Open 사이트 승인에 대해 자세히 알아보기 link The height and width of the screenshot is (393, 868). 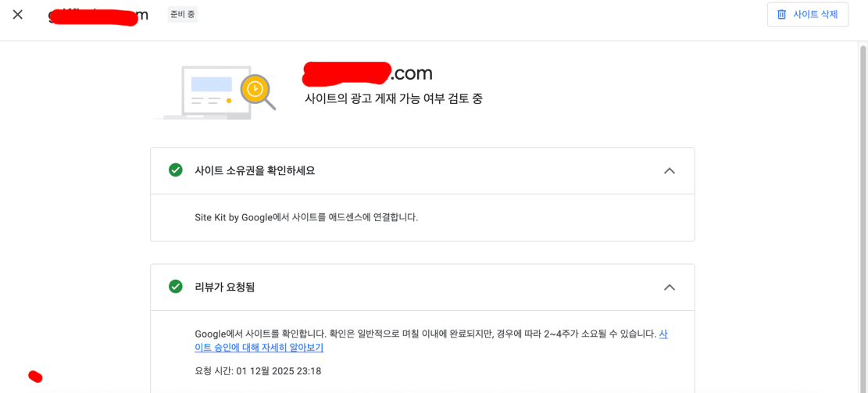(259, 348)
